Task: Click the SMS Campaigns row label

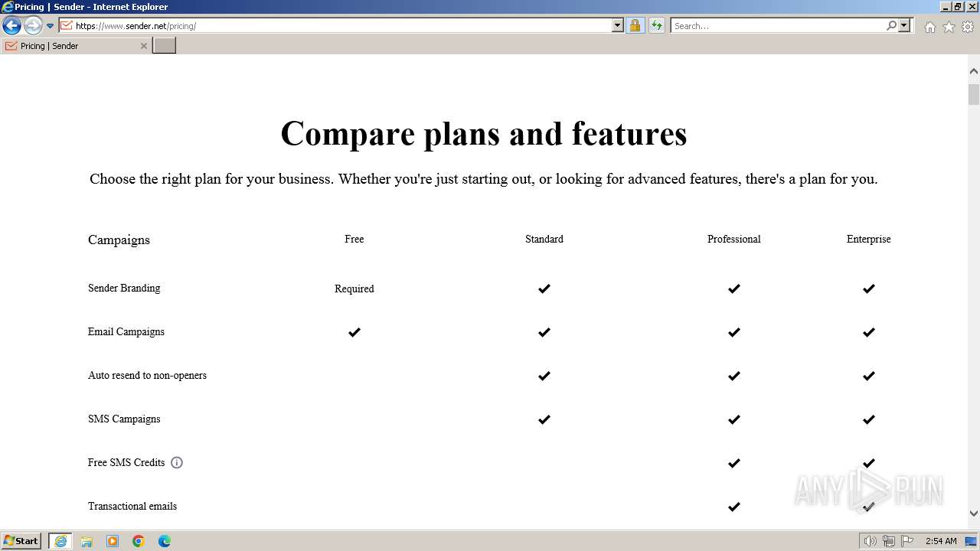Action: pos(124,419)
